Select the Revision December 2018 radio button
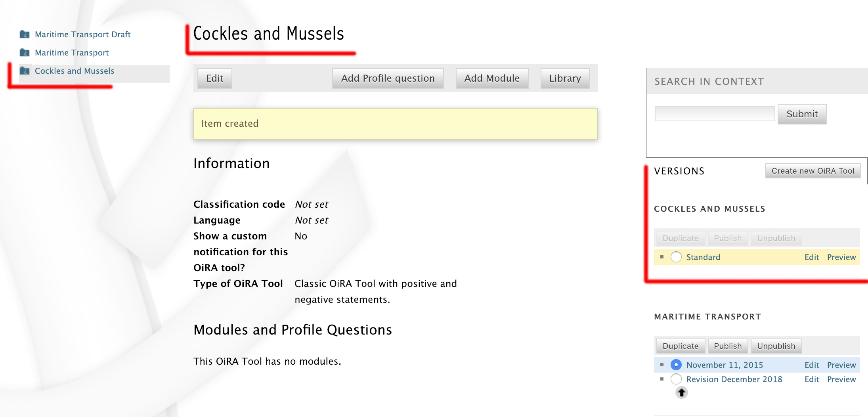This screenshot has width=868, height=417. click(675, 379)
